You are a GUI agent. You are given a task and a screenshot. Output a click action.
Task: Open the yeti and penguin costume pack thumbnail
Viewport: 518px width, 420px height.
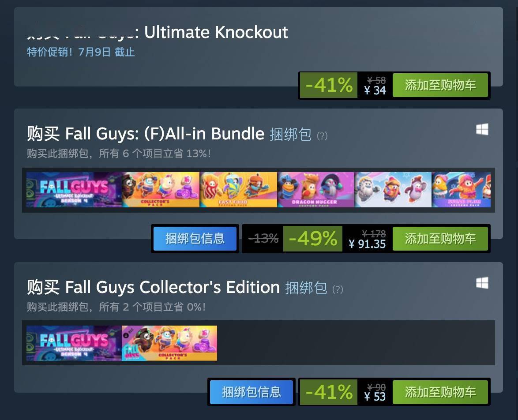pos(393,190)
